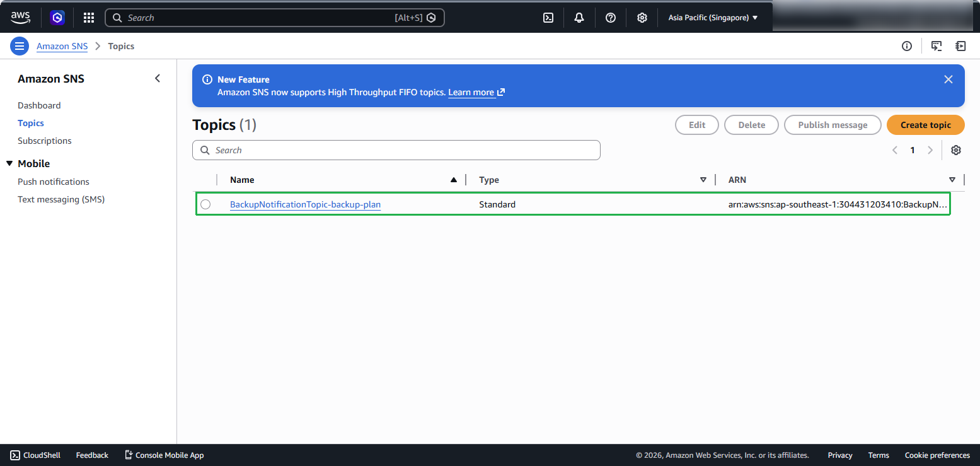Click the CloudShell icon in footer
Viewport: 980px width, 466px height.
(15, 455)
